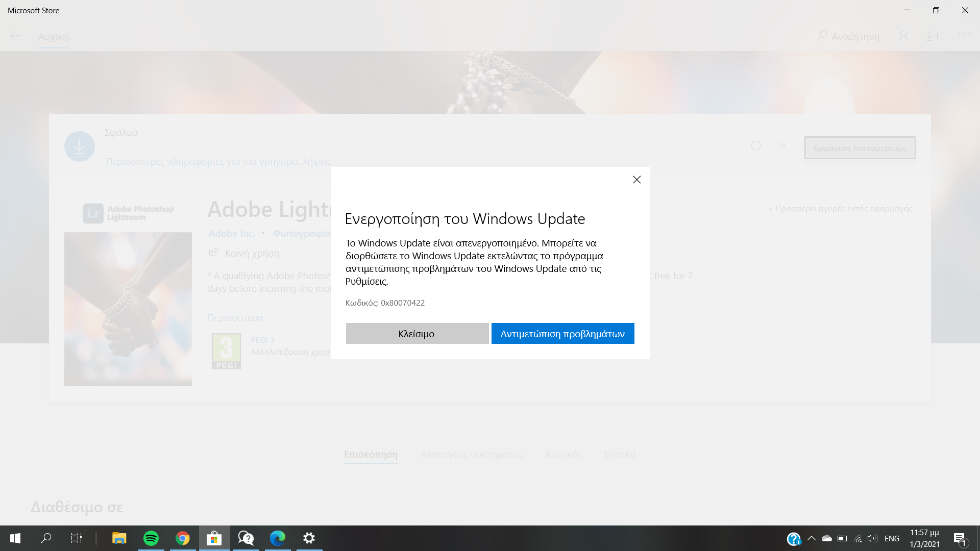Open Adobe Inc. publisher link

click(x=232, y=233)
